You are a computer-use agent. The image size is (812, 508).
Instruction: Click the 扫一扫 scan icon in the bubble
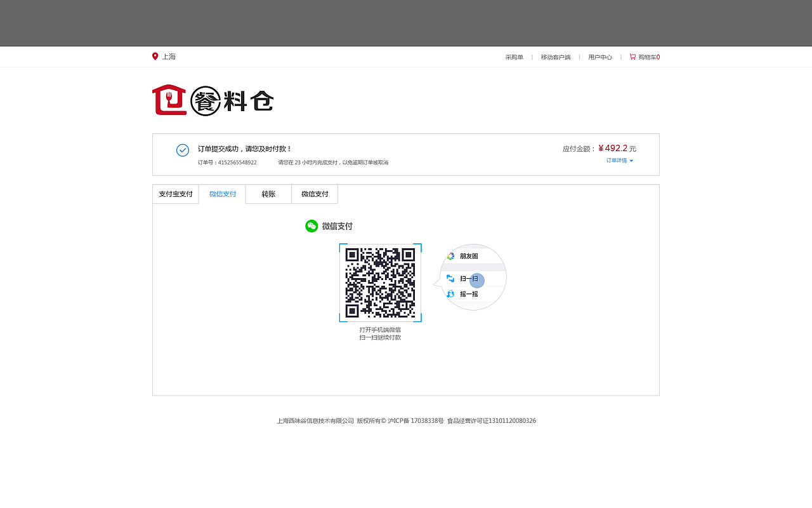(x=450, y=278)
